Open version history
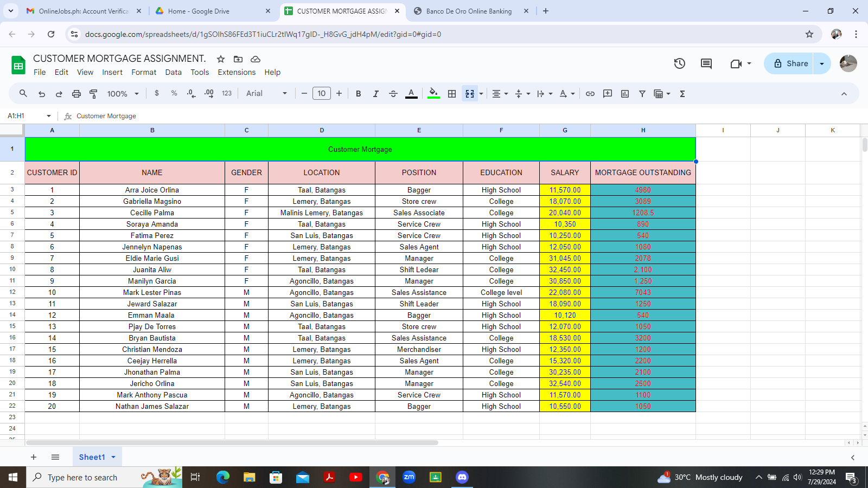 coord(680,63)
